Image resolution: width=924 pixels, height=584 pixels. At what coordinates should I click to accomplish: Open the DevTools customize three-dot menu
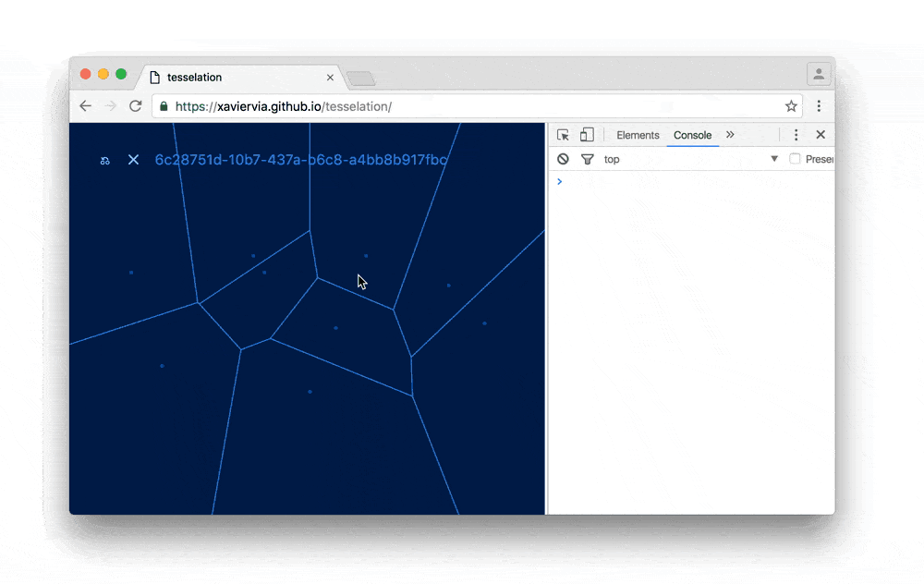796,135
